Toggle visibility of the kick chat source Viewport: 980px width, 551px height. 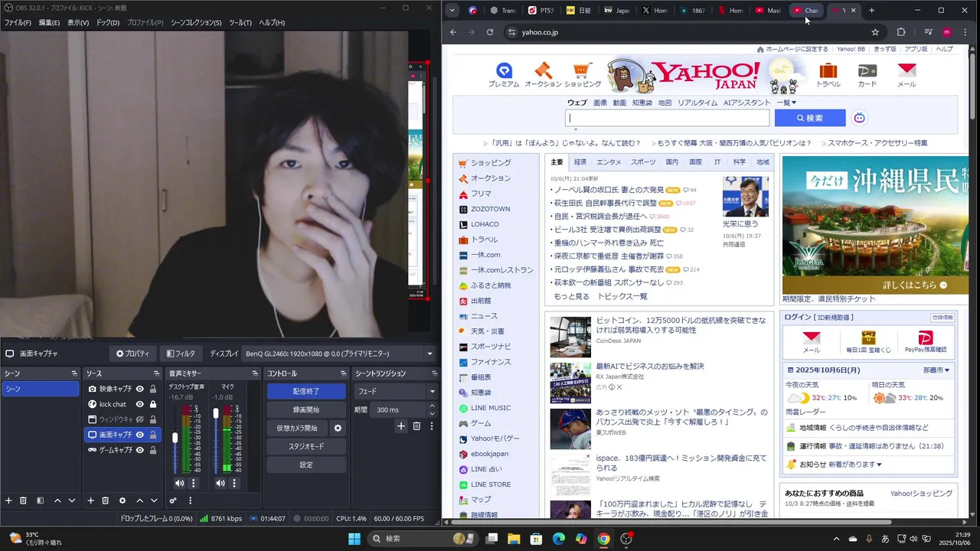(140, 404)
